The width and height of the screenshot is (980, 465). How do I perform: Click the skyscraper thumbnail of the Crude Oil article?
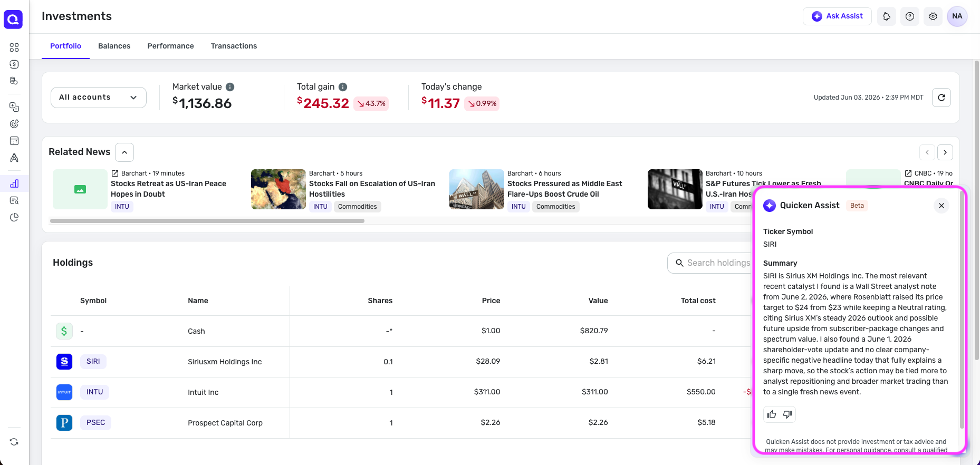(x=477, y=189)
